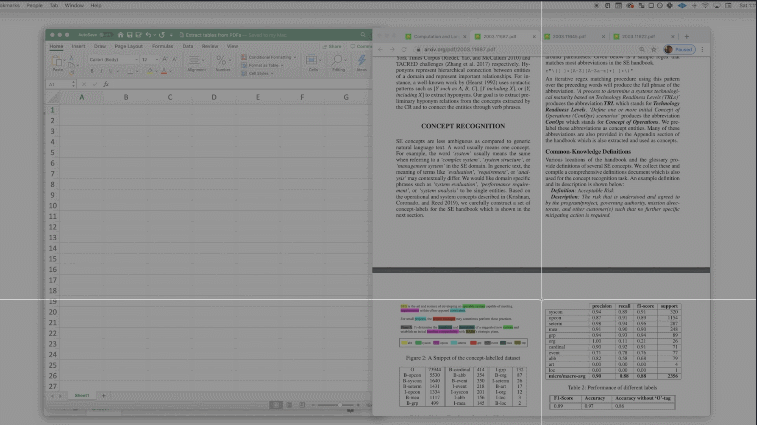757x425 pixels.
Task: Expand the Cells group dropdown
Action: click(x=320, y=60)
